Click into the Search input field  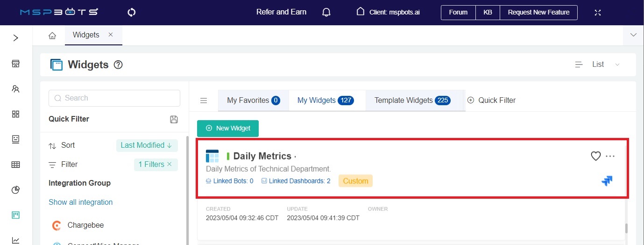click(114, 98)
